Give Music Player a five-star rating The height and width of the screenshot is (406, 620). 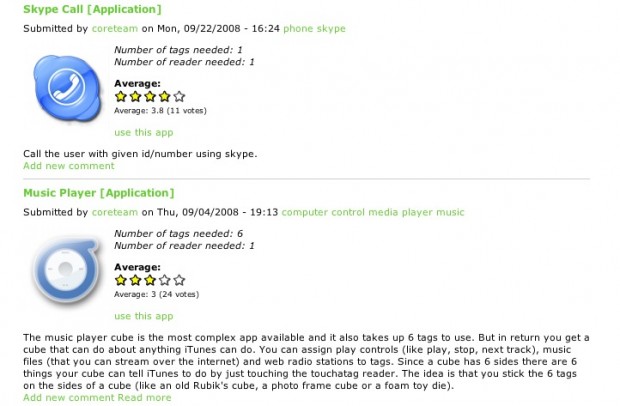coord(179,281)
